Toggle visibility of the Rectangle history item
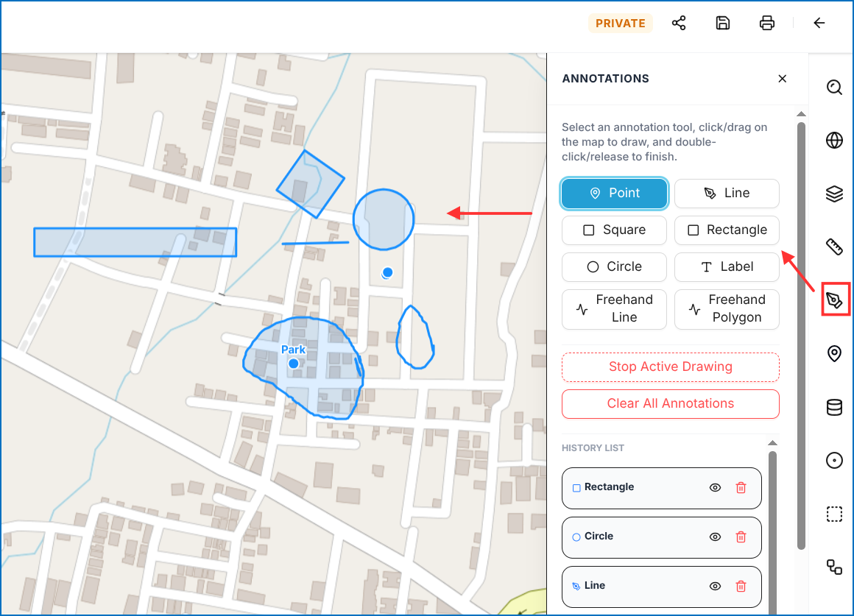Viewport: 854px width, 616px height. point(715,488)
